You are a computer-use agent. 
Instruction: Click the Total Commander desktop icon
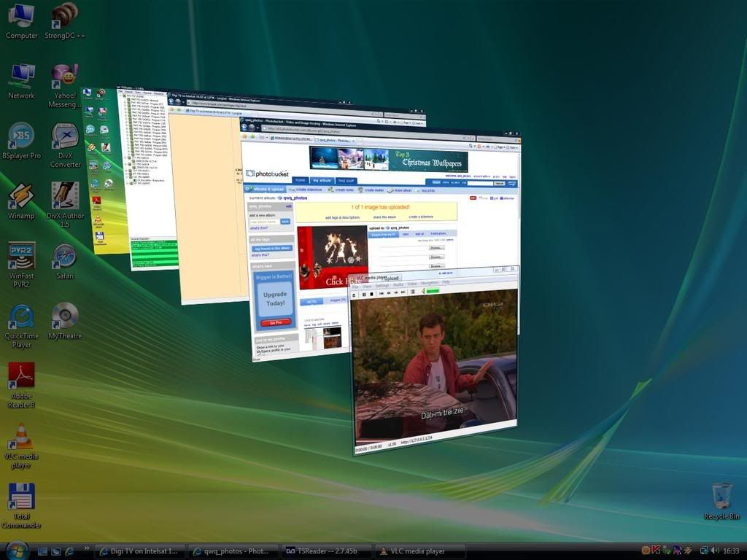[x=21, y=497]
